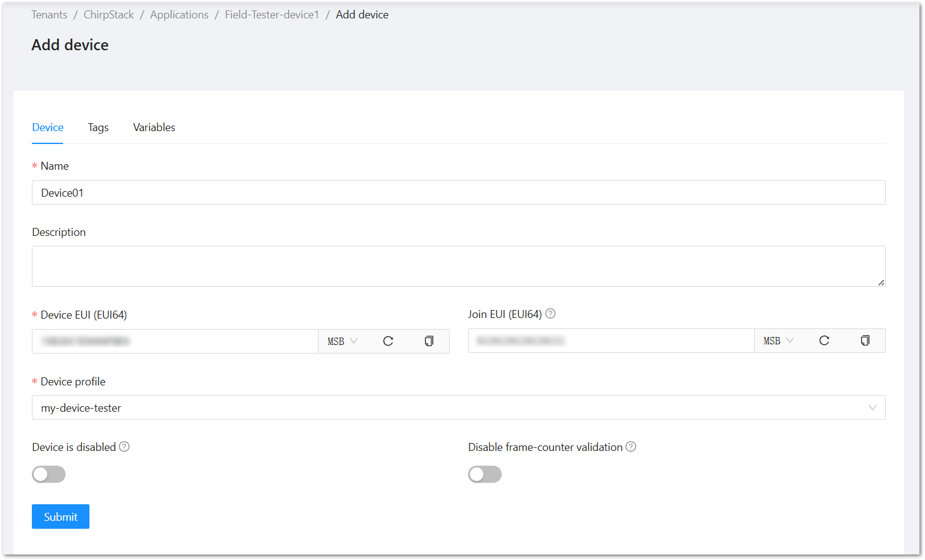Click the frame-counter validation help icon
The image size is (925, 560).
pos(630,447)
